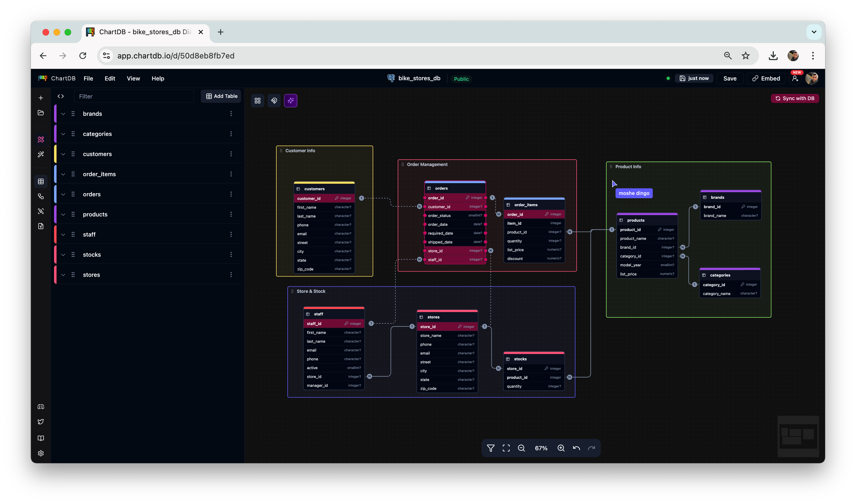
Task: Click the reorder diagram grid icon
Action: pos(258,101)
